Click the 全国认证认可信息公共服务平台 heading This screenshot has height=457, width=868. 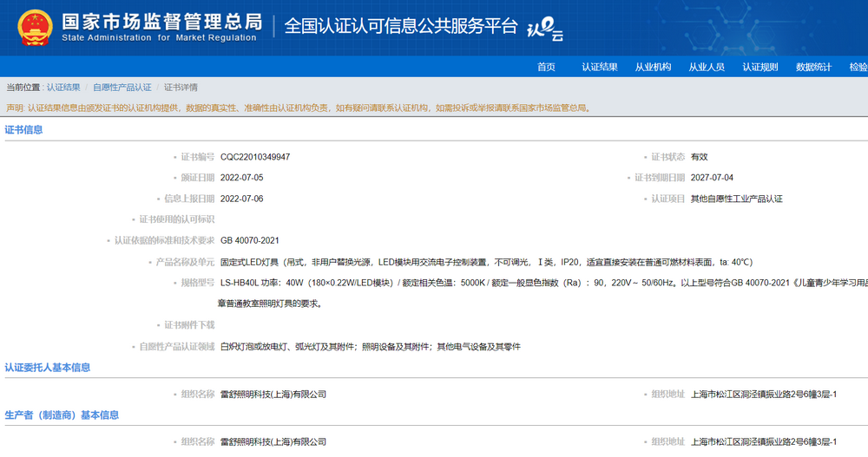401,26
